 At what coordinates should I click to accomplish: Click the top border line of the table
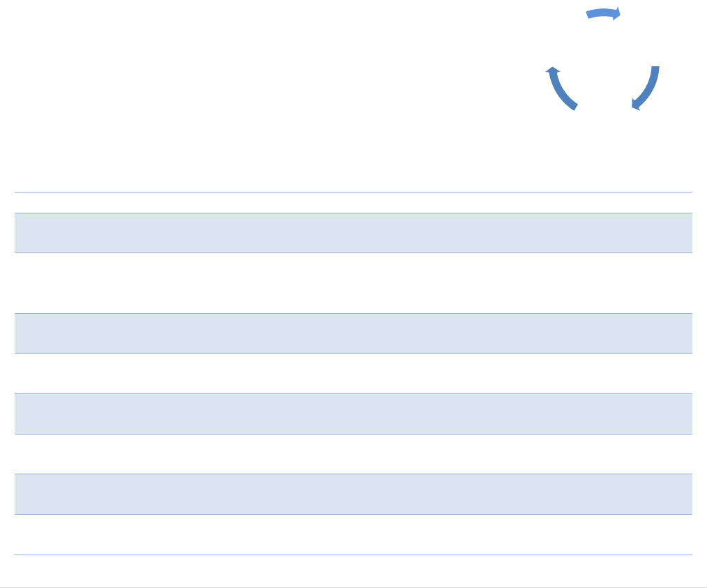(353, 192)
